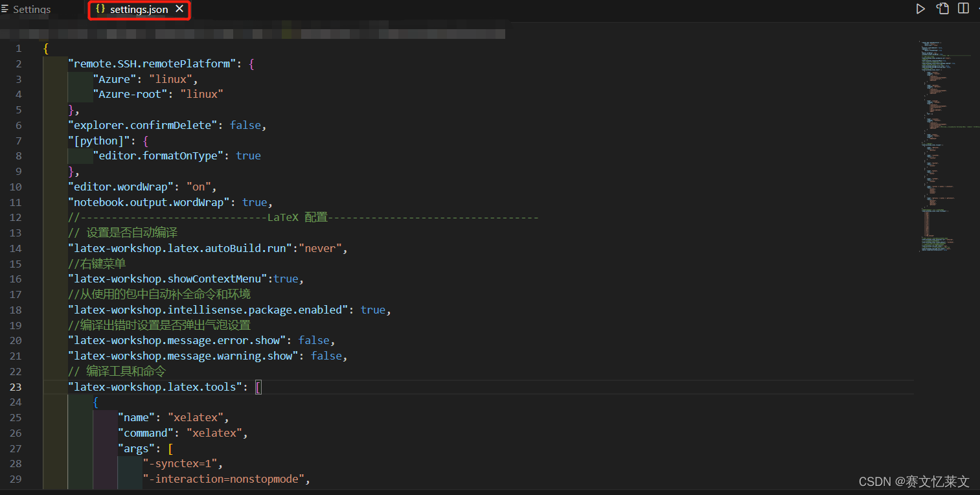Click line number 12 in the gutter
This screenshot has width=980, height=495.
point(16,218)
